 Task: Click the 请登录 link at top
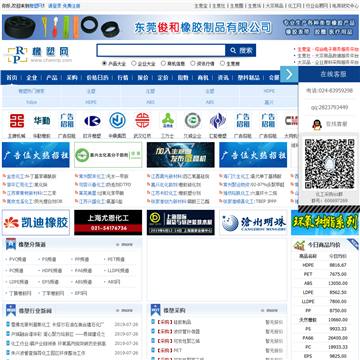[55, 6]
